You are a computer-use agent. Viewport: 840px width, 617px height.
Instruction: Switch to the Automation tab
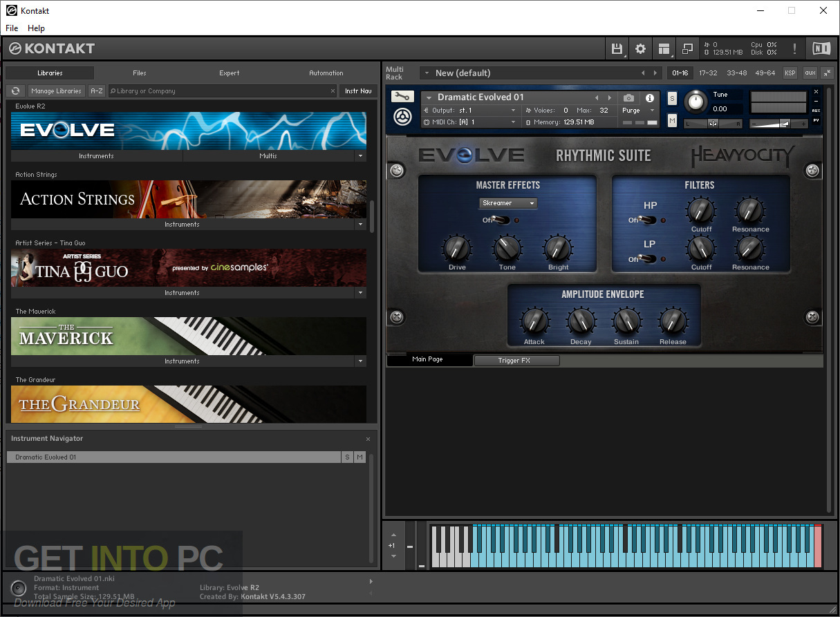326,73
